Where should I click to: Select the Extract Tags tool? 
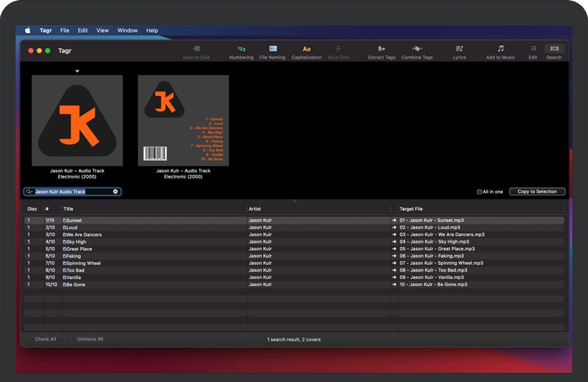(382, 52)
